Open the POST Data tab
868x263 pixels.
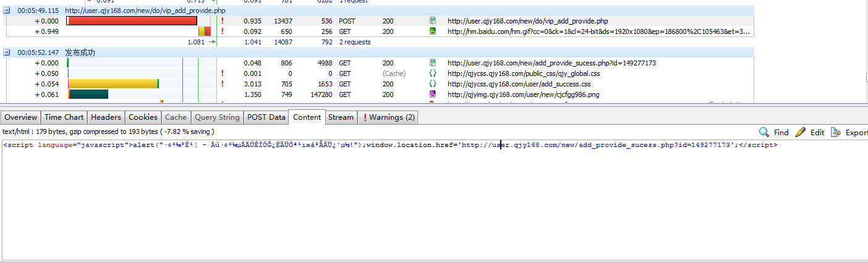266,117
